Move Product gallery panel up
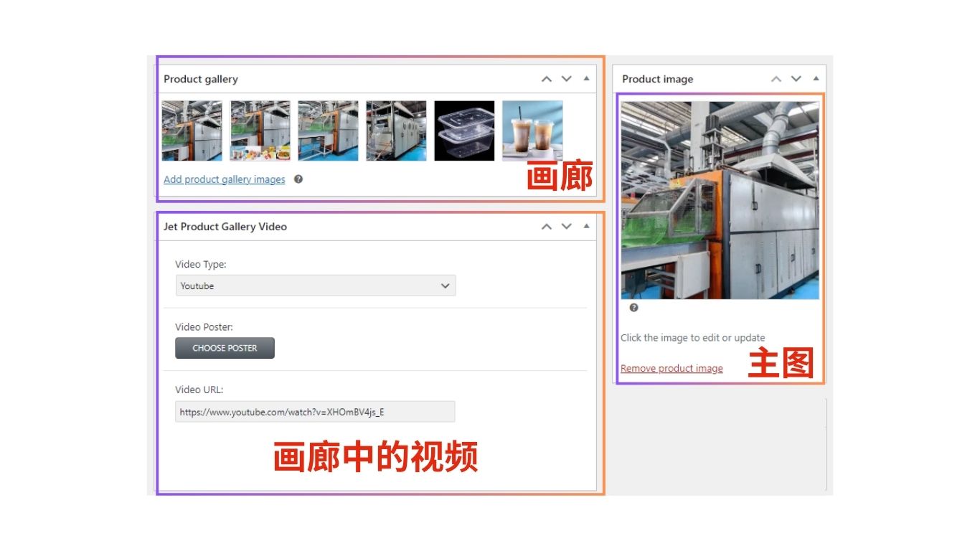980x551 pixels. click(547, 79)
